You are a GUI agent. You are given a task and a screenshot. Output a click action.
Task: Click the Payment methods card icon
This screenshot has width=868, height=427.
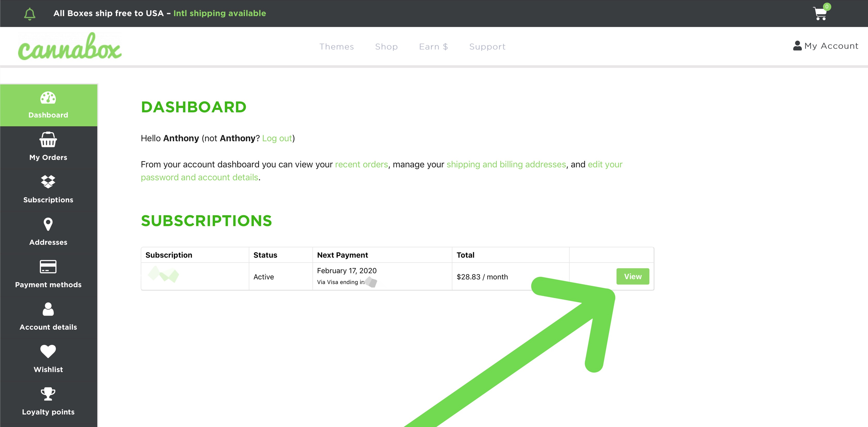tap(48, 267)
